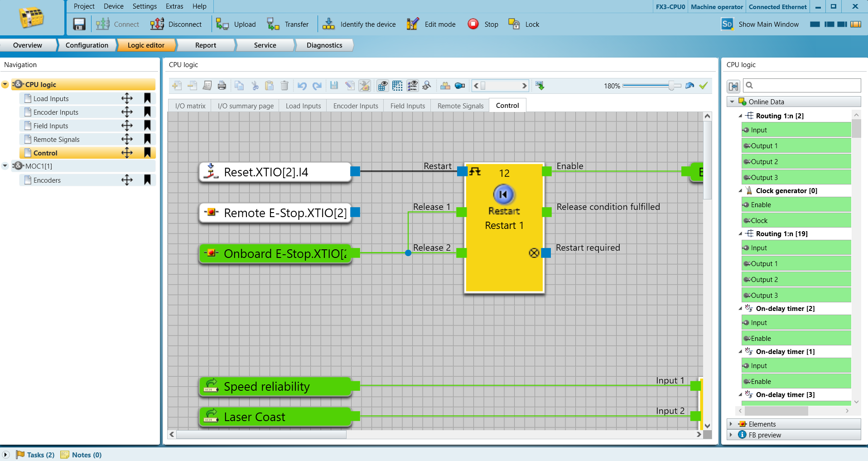
Task: Click the green check verify icon
Action: [703, 85]
